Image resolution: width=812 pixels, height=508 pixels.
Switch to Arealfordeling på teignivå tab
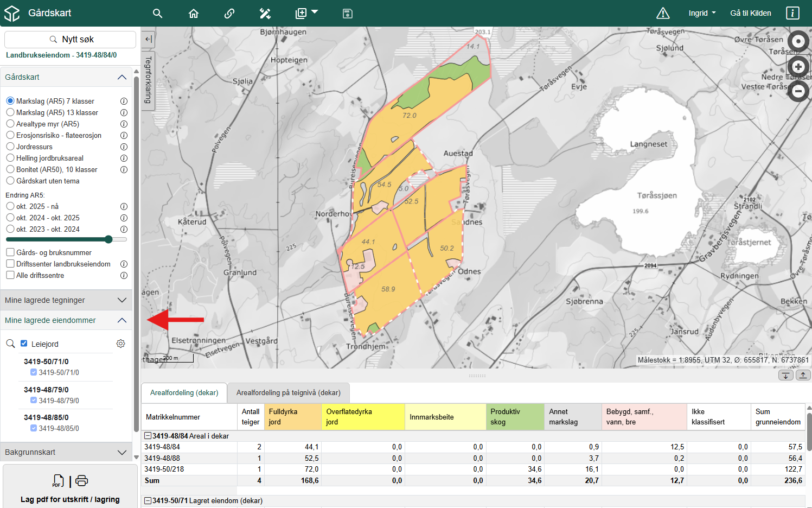click(288, 392)
